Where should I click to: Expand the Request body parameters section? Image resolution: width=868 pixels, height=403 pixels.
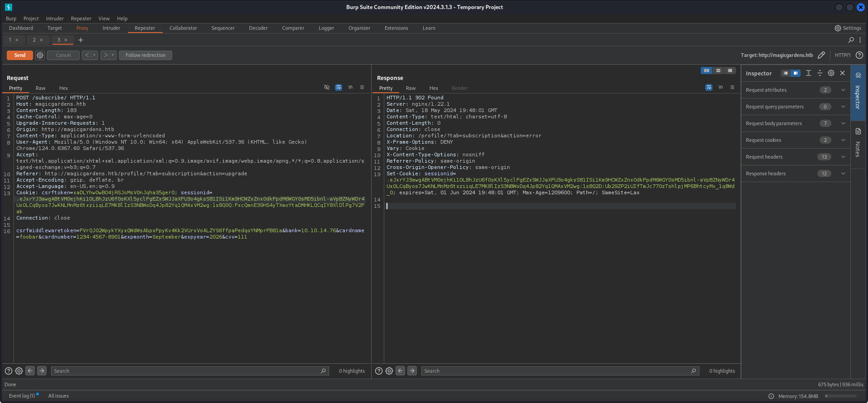pyautogui.click(x=843, y=123)
